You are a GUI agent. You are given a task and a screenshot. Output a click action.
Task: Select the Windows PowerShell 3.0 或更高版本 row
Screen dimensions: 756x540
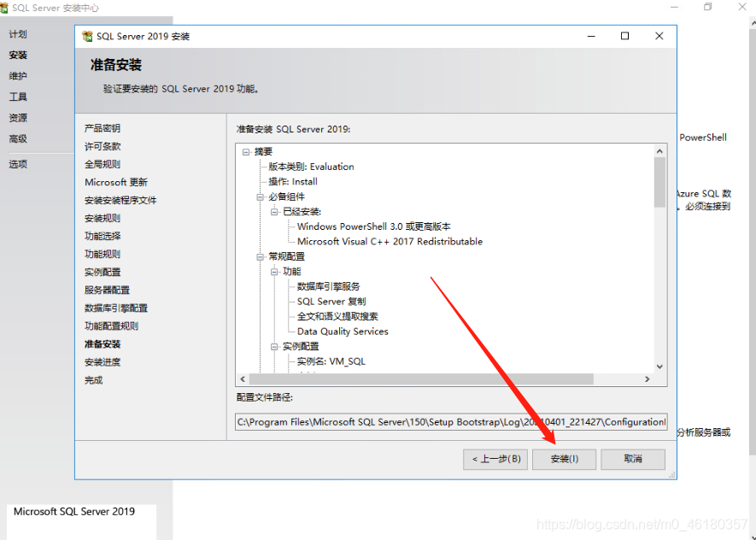(373, 226)
